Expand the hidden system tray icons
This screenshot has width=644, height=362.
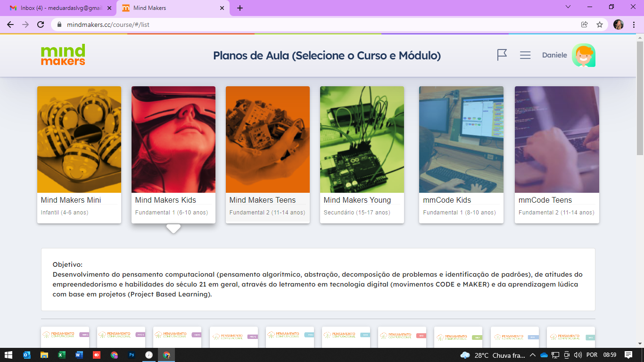pyautogui.click(x=533, y=355)
